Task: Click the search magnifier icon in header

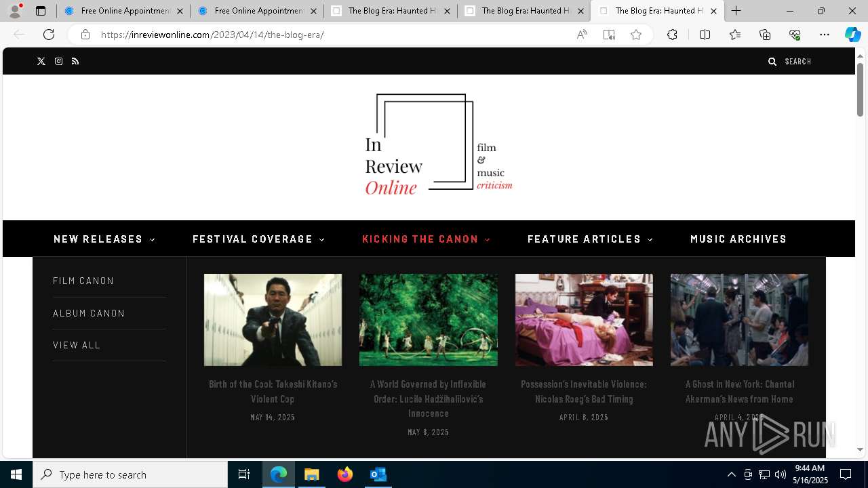Action: click(x=772, y=62)
